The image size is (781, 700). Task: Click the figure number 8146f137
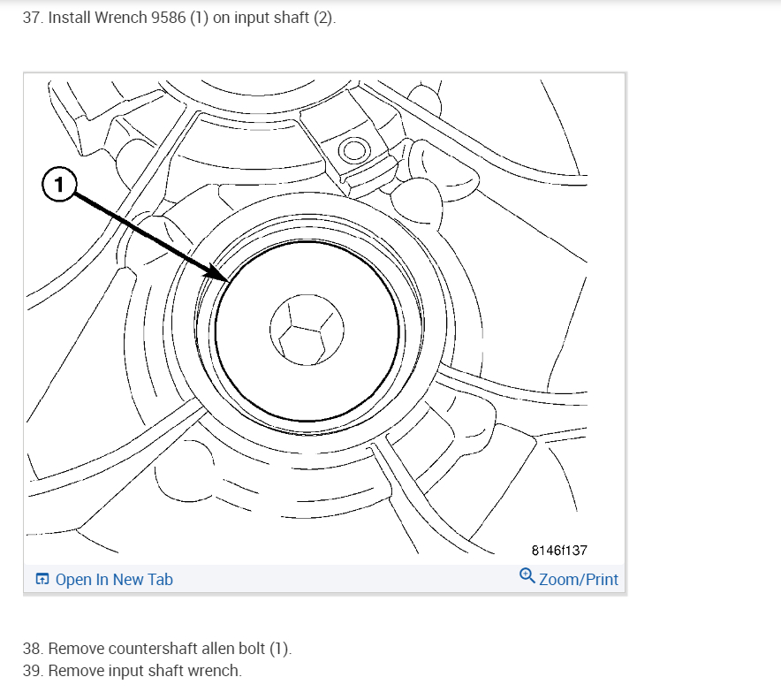tap(559, 551)
